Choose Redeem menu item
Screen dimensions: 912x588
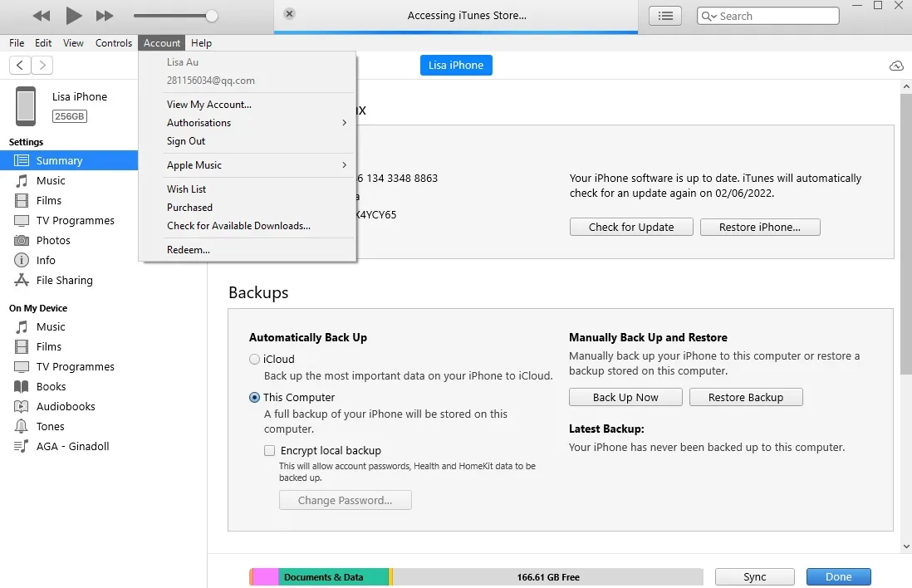pyautogui.click(x=248, y=250)
